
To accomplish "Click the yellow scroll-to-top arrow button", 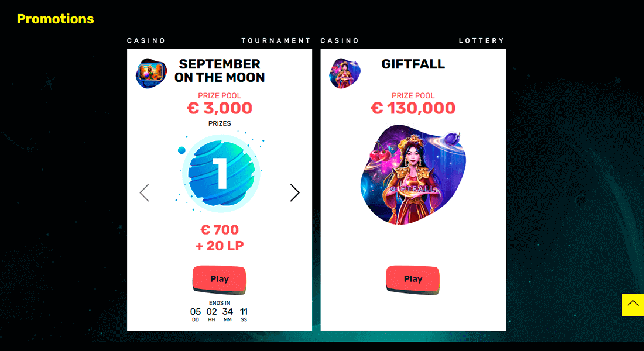I will pos(633,305).
